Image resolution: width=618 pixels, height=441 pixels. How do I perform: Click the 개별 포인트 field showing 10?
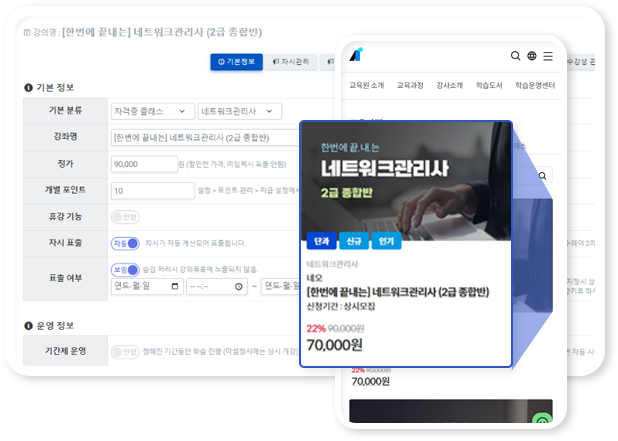(x=153, y=191)
